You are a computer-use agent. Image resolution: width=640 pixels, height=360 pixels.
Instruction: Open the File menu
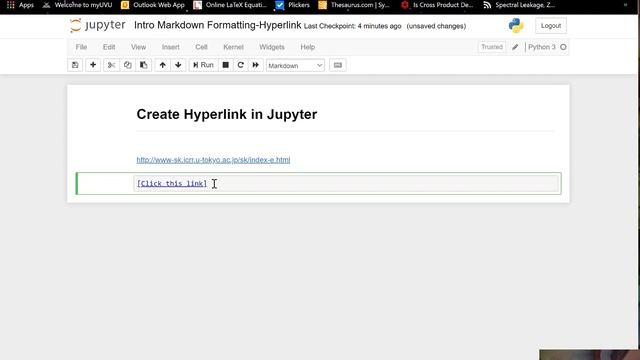81,47
